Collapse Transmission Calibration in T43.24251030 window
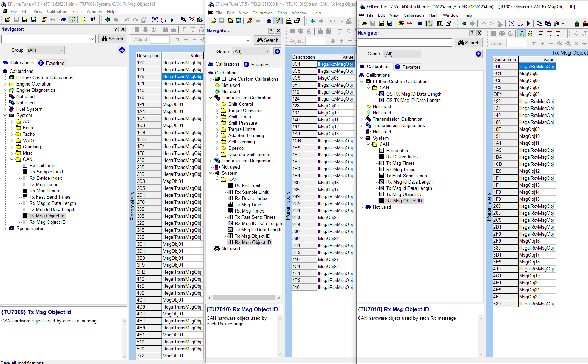This screenshot has width=588, height=364. 211,98
